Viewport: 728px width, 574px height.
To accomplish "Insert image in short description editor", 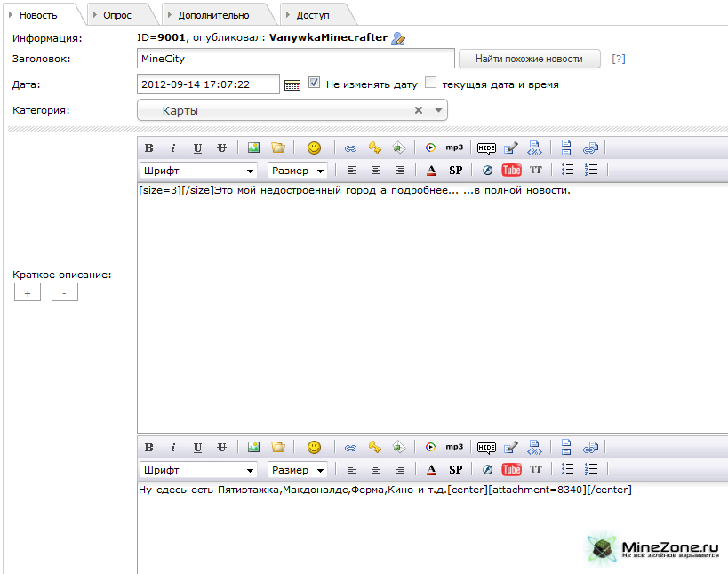I will coord(254,147).
